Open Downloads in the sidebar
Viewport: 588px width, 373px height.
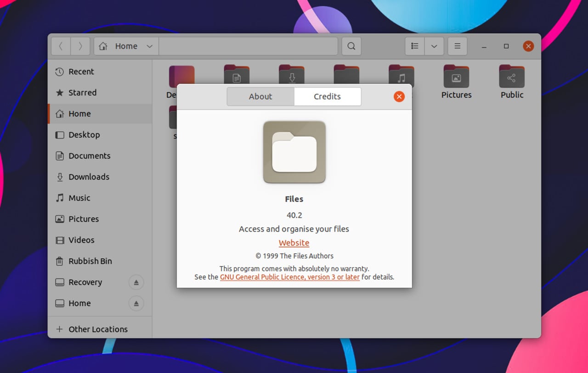pos(100,177)
